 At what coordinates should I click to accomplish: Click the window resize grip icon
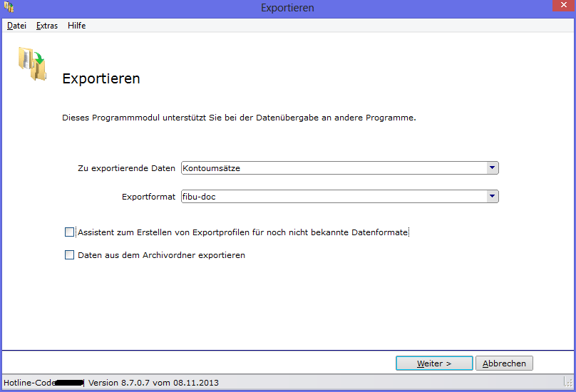(x=568, y=382)
